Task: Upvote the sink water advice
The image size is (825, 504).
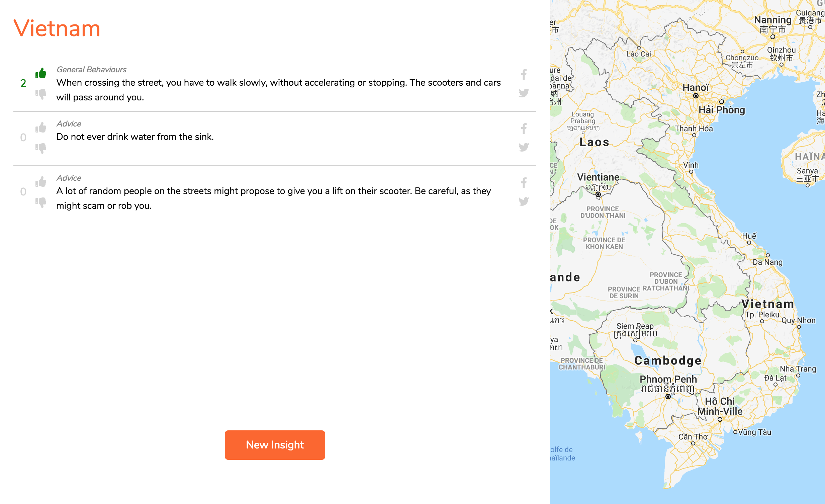Action: click(40, 127)
